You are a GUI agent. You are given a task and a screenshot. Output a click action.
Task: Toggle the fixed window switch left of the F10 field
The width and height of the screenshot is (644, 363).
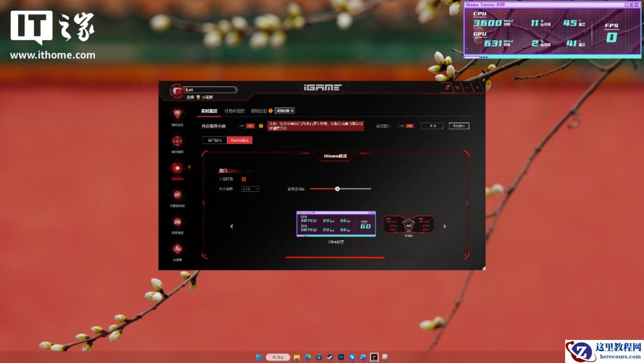click(x=406, y=126)
